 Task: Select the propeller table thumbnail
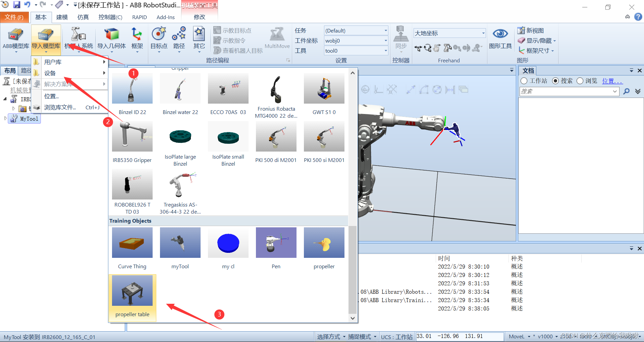click(132, 298)
